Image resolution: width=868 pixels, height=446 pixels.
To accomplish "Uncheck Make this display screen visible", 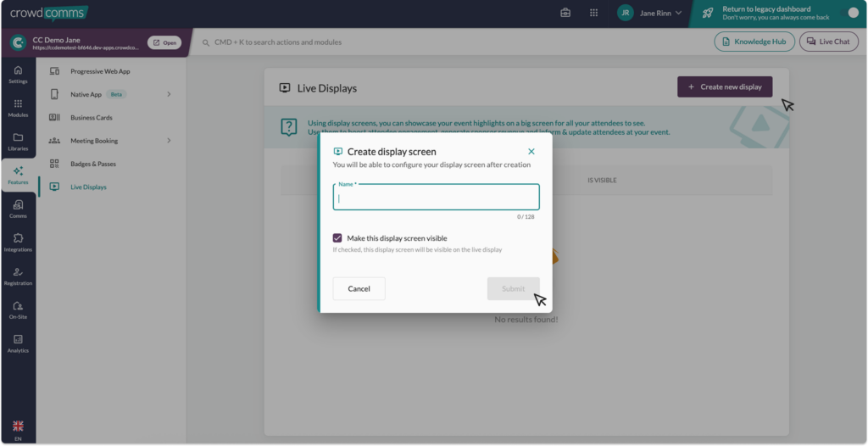I will [x=337, y=238].
